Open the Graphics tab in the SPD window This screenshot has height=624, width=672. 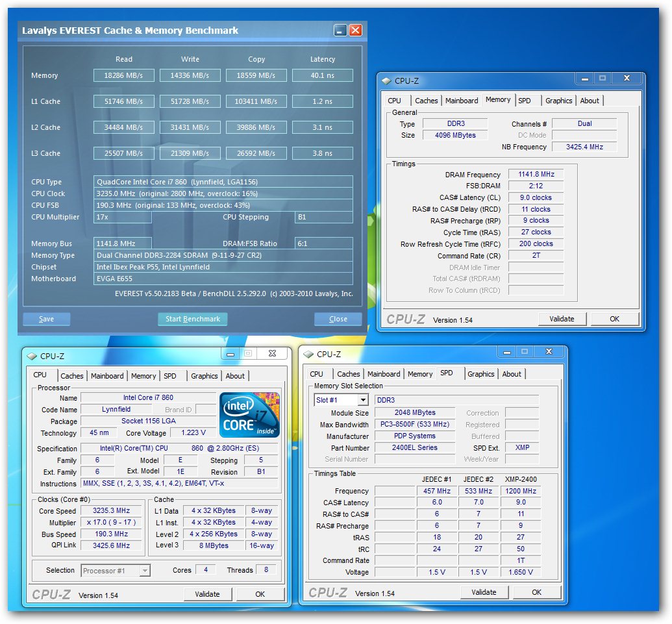[x=480, y=374]
